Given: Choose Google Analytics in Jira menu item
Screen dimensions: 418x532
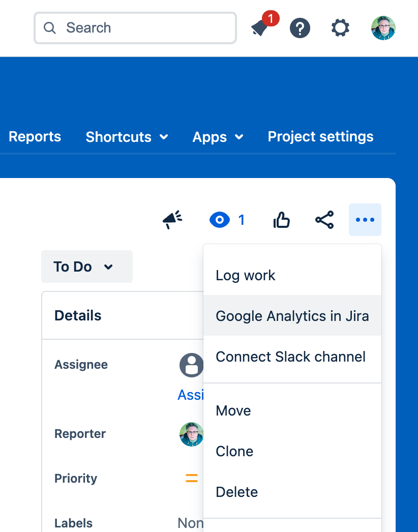Looking at the screenshot, I should click(292, 316).
